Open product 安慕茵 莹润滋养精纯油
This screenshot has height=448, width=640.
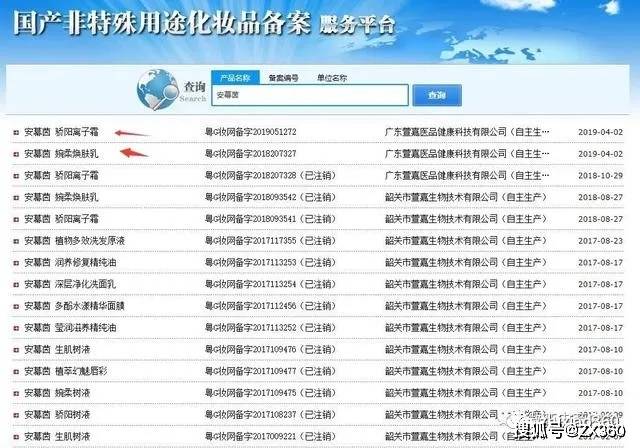pyautogui.click(x=70, y=328)
